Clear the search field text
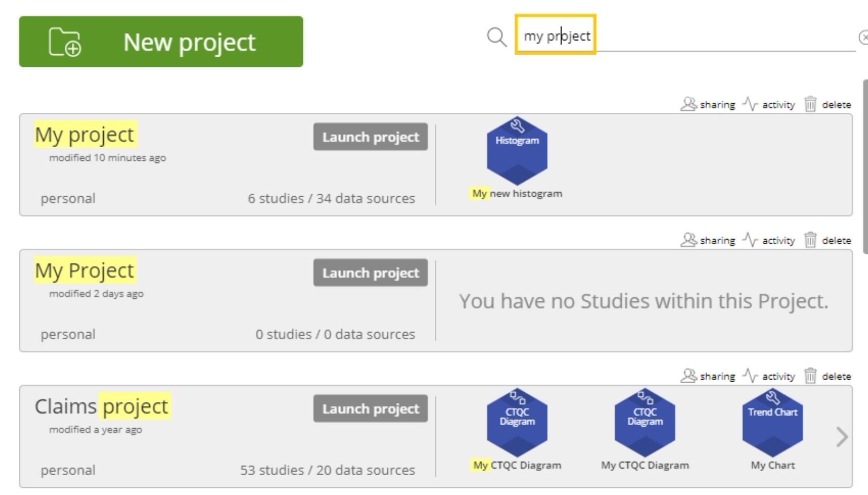Screen dimensions: 868x495 pos(863,37)
